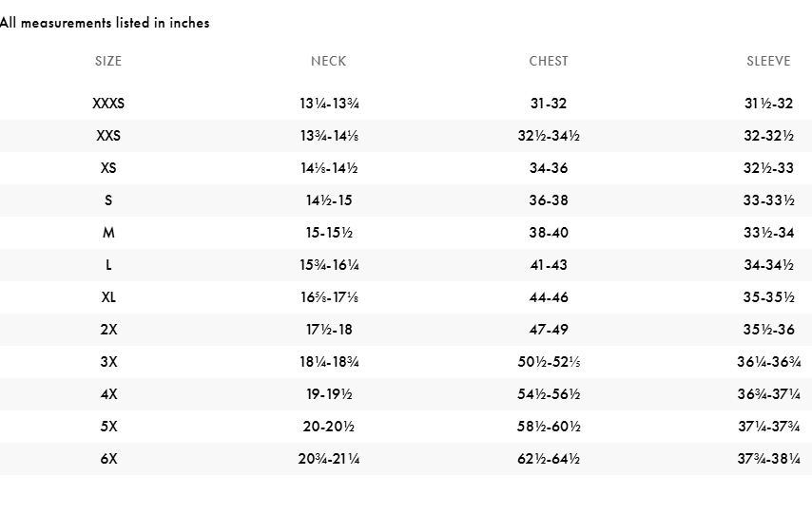The width and height of the screenshot is (812, 514).
Task: Click the chest measurement for size 6X
Action: [549, 459]
